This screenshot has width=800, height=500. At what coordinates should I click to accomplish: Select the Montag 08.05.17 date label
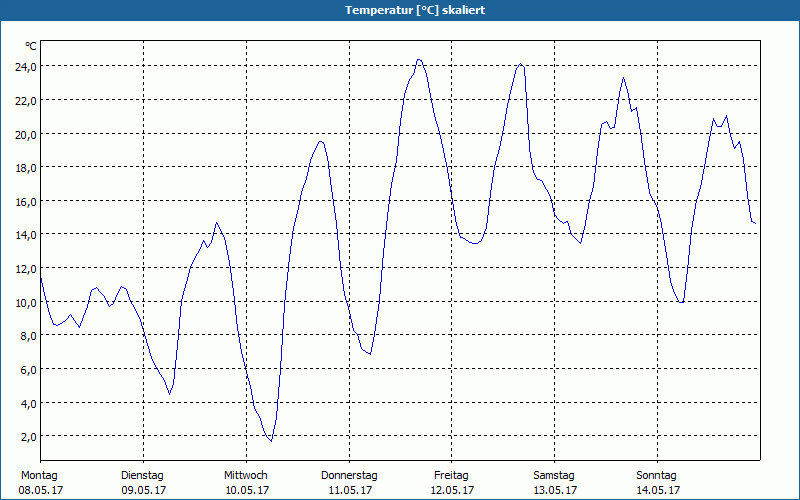point(39,483)
